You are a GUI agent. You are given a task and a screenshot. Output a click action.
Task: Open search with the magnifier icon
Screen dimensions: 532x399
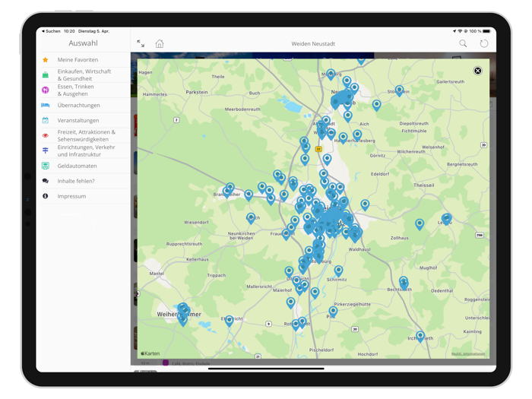point(463,43)
